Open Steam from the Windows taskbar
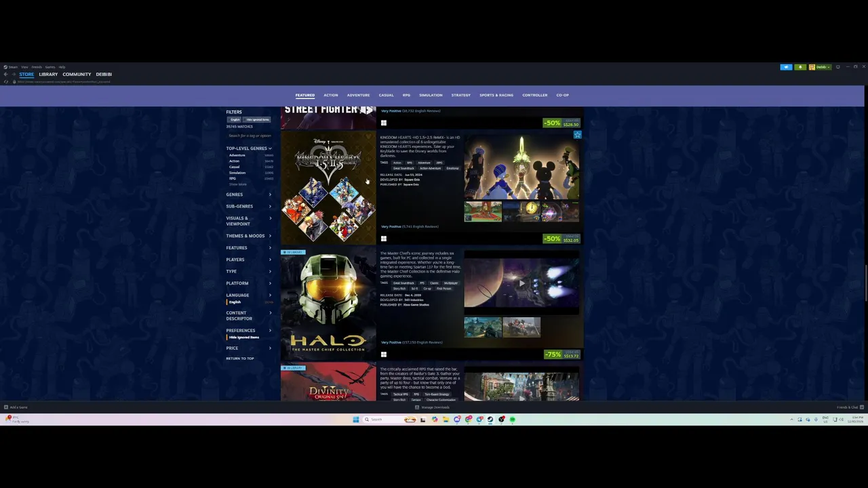 (x=490, y=420)
